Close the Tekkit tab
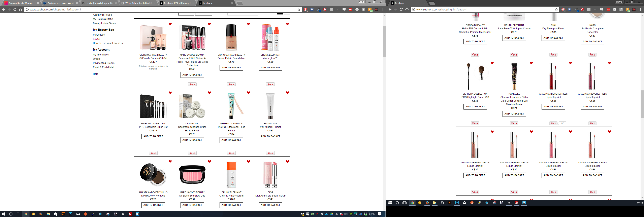 point(116,3)
